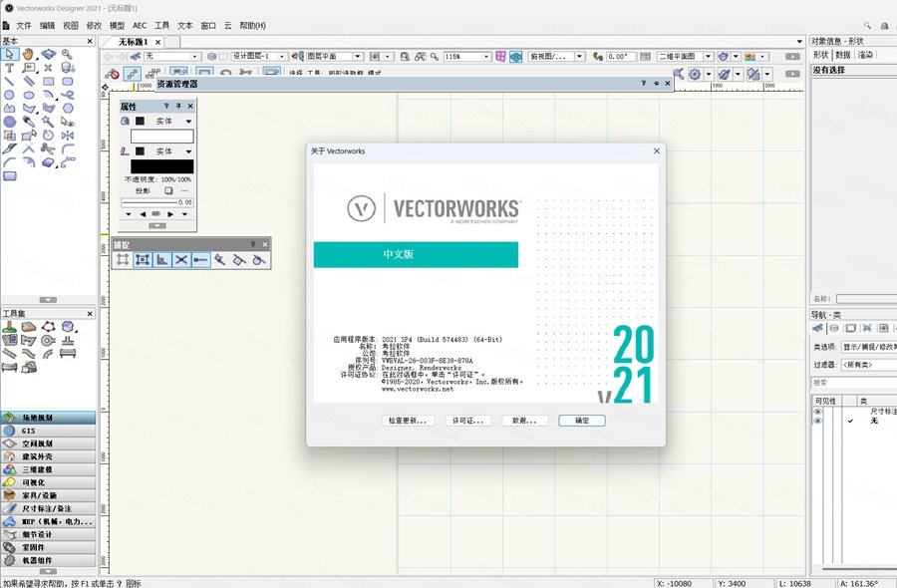
Task: Toggle Smart Points snap in 捕捉 palette
Action: click(x=200, y=260)
